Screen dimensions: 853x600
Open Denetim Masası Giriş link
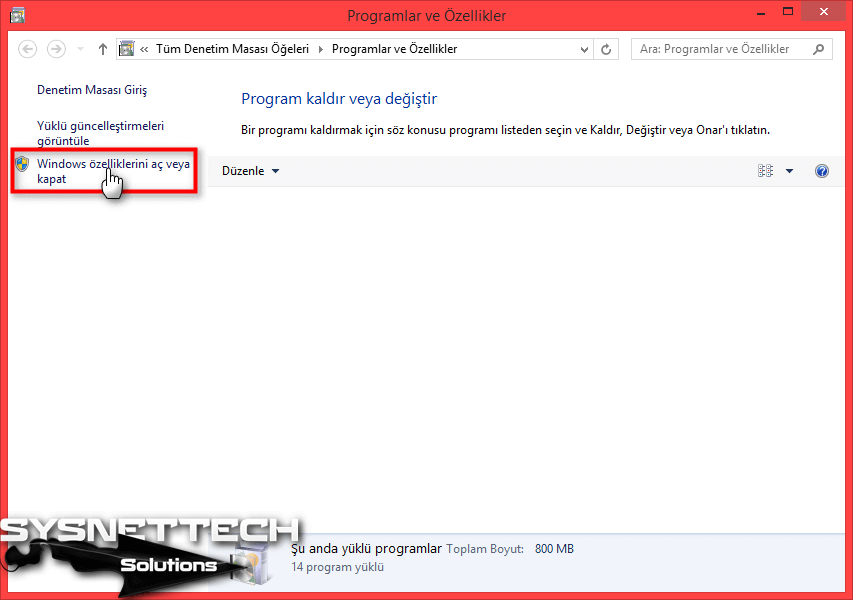[92, 90]
